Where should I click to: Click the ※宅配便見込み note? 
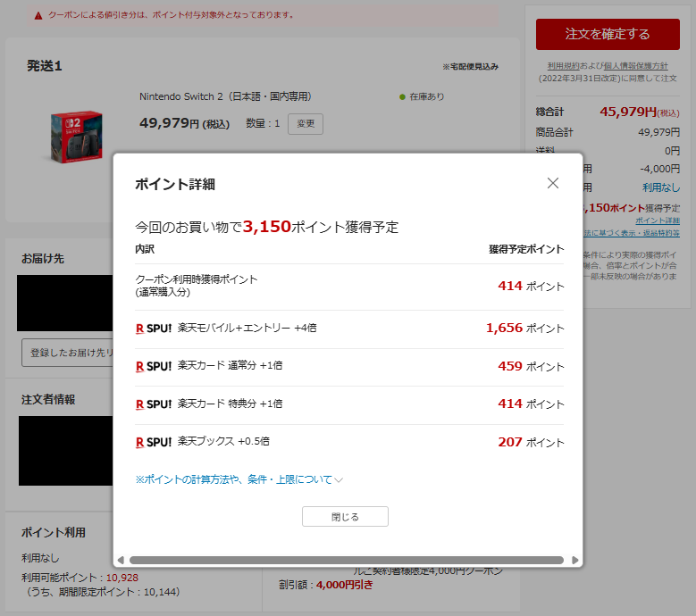click(470, 67)
